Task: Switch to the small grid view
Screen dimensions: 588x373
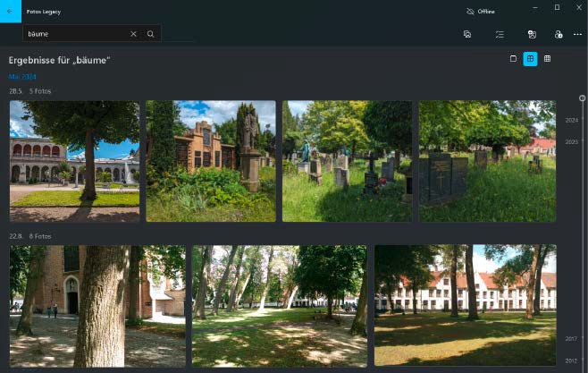Action: coord(547,58)
